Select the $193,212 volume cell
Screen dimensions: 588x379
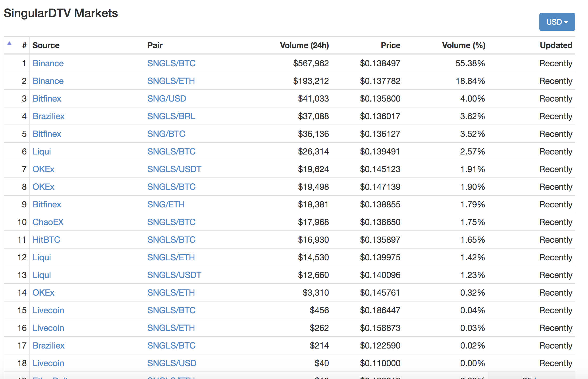click(x=311, y=81)
